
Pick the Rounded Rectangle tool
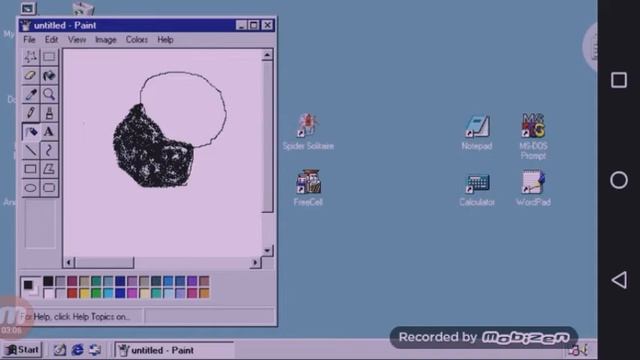click(49, 188)
